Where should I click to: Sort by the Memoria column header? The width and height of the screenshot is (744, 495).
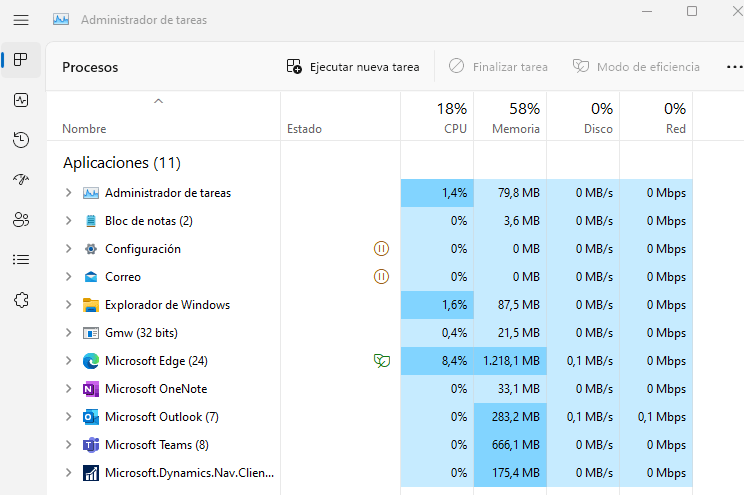point(510,117)
